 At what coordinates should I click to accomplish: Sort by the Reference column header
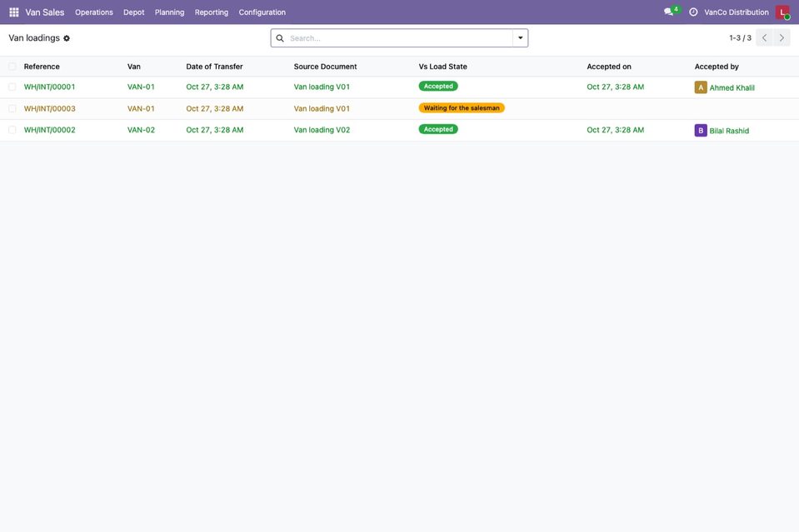42,67
